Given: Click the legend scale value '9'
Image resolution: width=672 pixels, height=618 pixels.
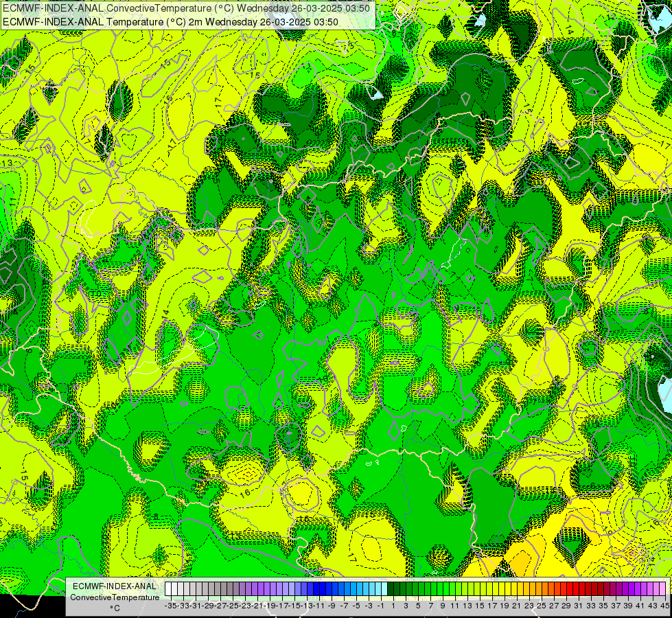Looking at the screenshot, I should [x=443, y=606].
